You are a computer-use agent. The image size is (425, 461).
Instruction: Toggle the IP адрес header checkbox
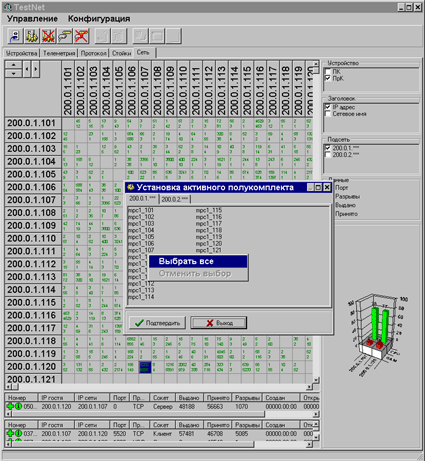click(x=328, y=107)
